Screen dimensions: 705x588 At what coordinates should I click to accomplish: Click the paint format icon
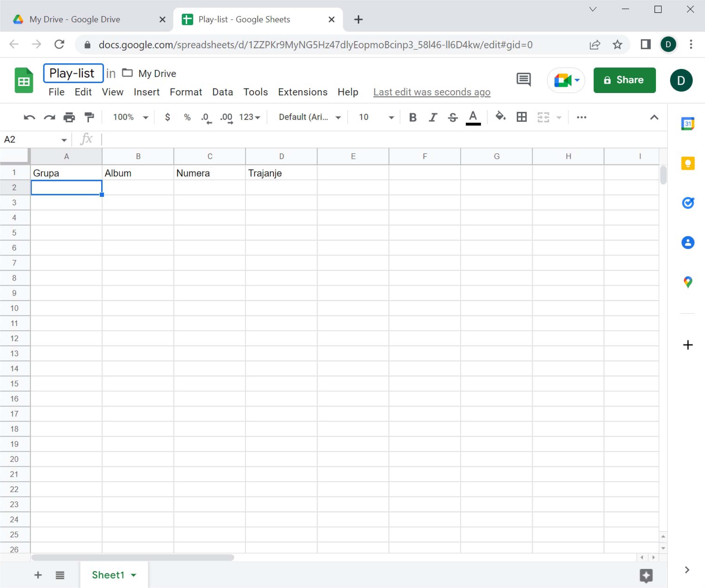[89, 117]
